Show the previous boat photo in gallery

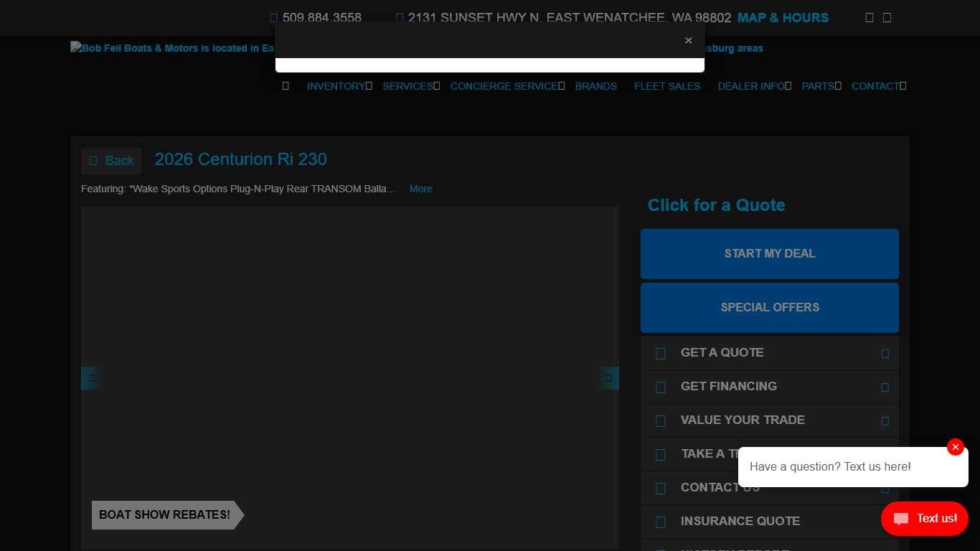91,378
